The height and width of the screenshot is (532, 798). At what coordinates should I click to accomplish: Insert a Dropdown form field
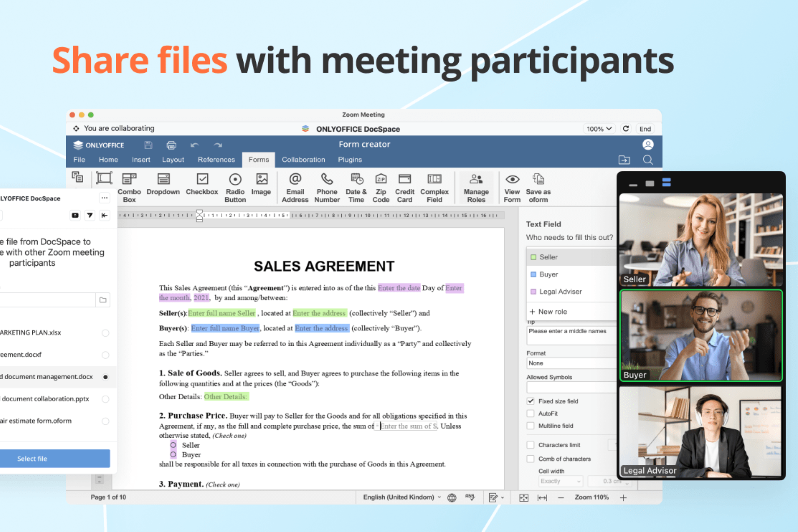pyautogui.click(x=163, y=184)
